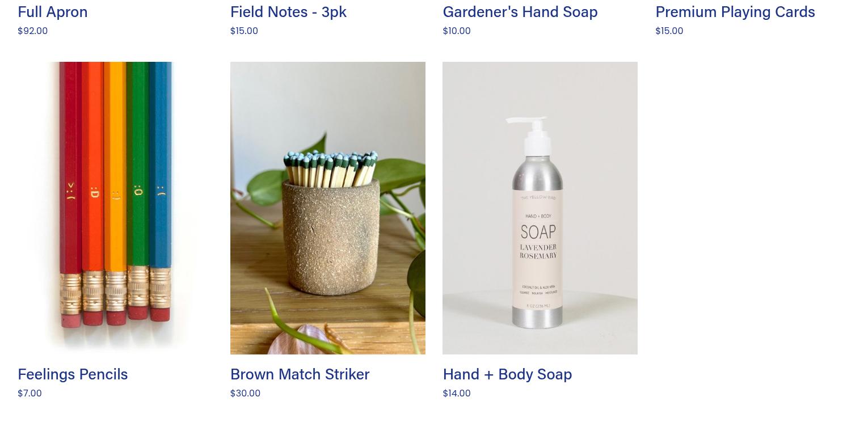Viewport: 868px width, 435px height.
Task: Click the $14.00 price under Hand + Body Soap
Action: coord(457,392)
